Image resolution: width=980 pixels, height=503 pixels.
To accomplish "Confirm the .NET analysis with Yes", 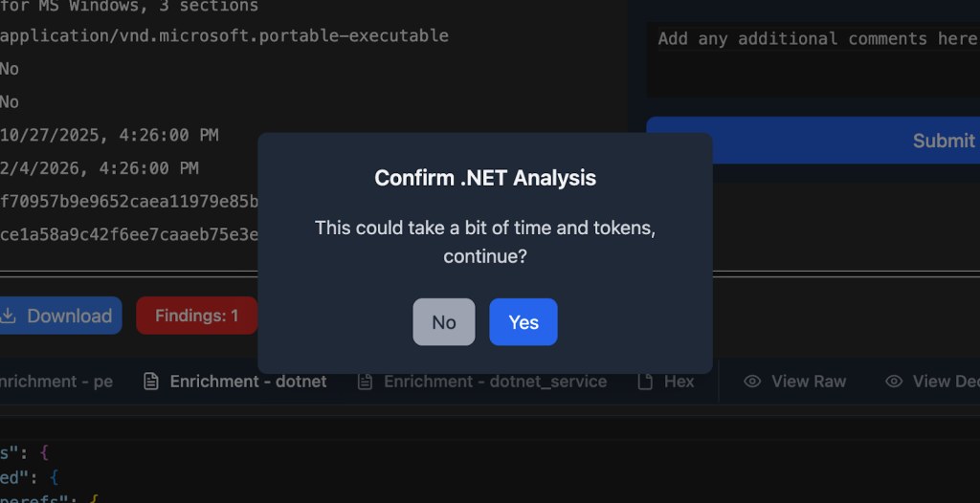I will [x=523, y=322].
